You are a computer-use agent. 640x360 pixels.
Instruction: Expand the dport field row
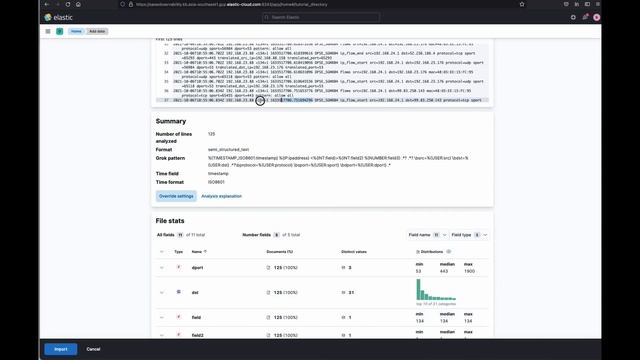pos(162,268)
